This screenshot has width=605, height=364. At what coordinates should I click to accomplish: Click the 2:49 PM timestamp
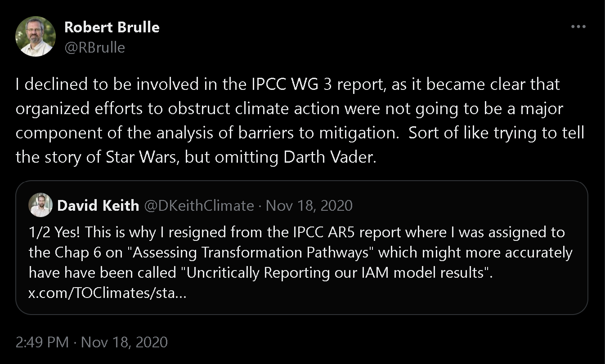[42, 342]
